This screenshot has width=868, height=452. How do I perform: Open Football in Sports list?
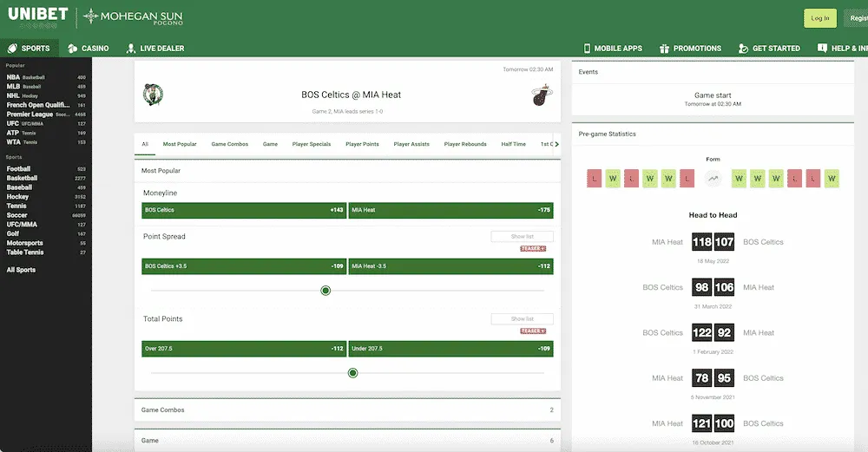coord(46,168)
